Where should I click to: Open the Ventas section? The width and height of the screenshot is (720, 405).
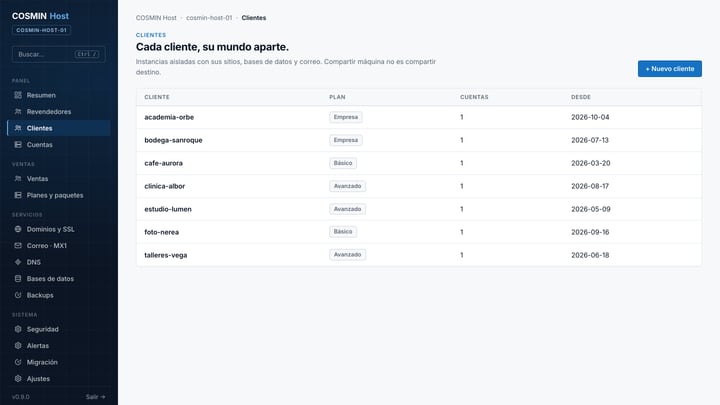click(x=59, y=179)
